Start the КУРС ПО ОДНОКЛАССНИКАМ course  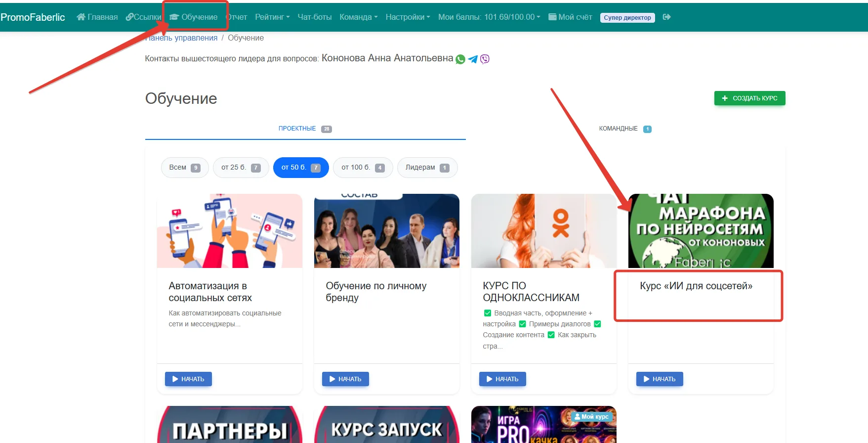coord(502,379)
